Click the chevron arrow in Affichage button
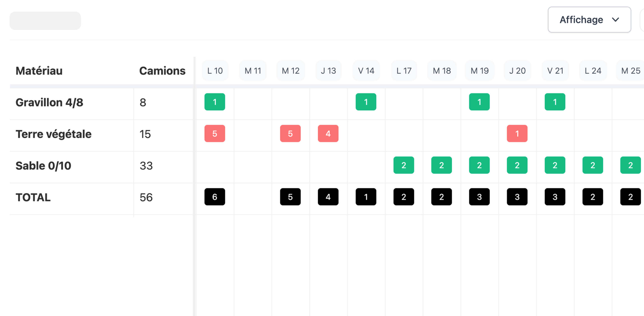The image size is (644, 316). (615, 19)
